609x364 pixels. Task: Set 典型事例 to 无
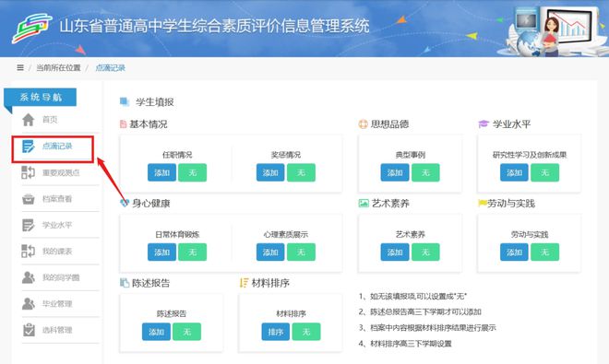click(425, 172)
